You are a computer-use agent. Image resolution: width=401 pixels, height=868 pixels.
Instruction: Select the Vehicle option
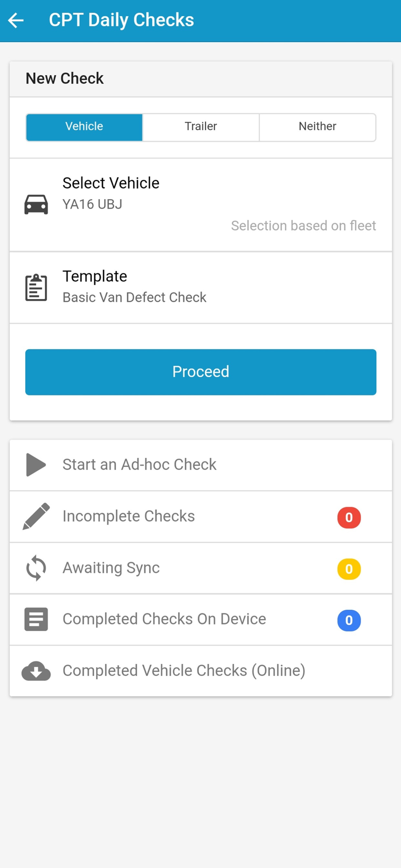(x=84, y=127)
